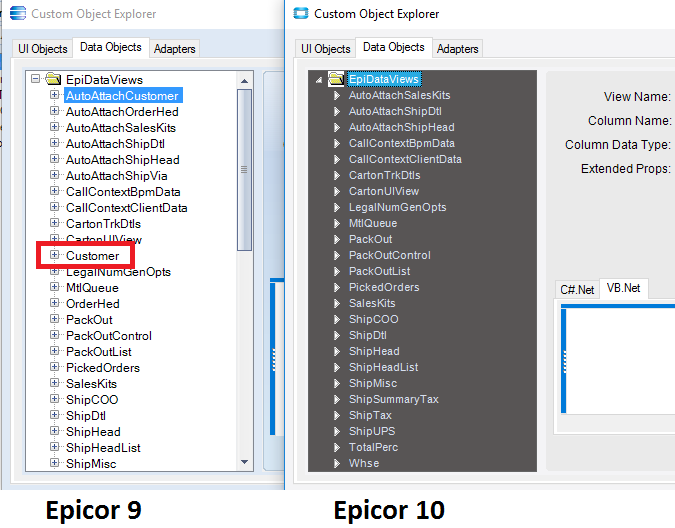Collapse the EpiDataViews root in Epicor 9
Screen dimensions: 675x528
click(36, 79)
